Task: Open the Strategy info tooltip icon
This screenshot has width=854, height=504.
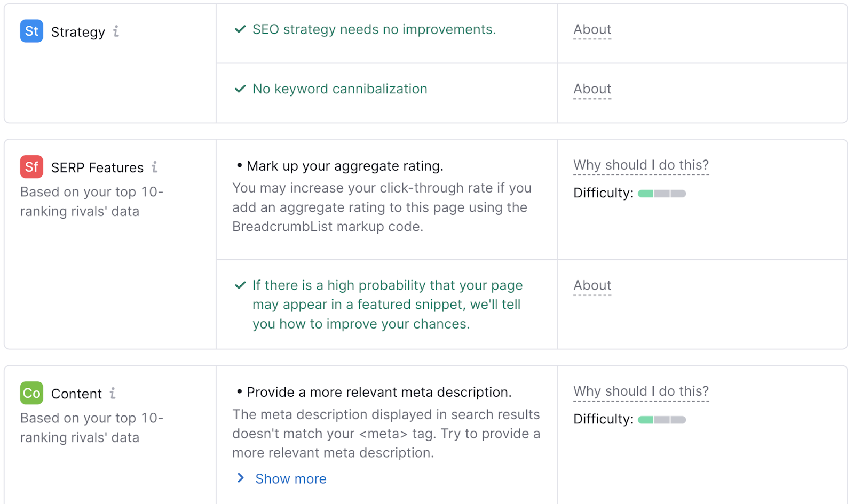Action: click(x=116, y=32)
